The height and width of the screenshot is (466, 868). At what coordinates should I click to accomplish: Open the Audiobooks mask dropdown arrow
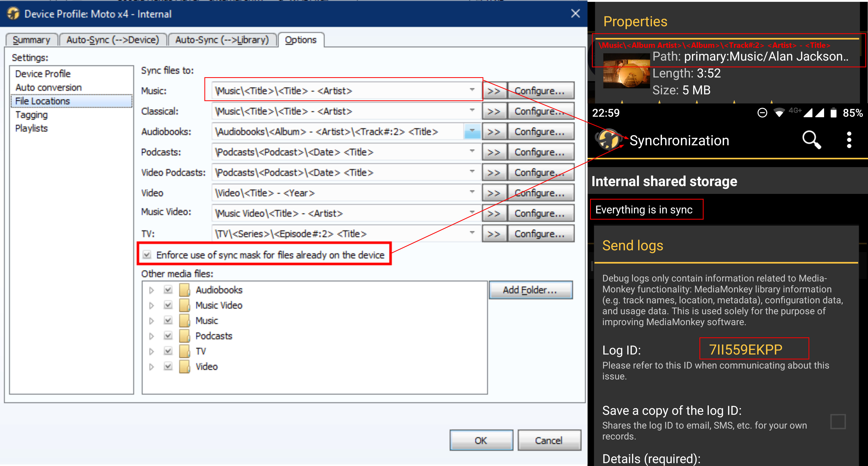click(x=472, y=132)
